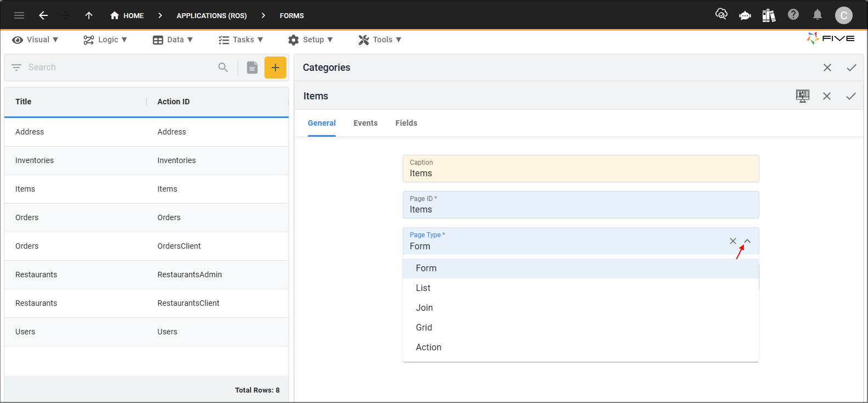
Task: Go to HOME breadcrumb
Action: click(127, 15)
